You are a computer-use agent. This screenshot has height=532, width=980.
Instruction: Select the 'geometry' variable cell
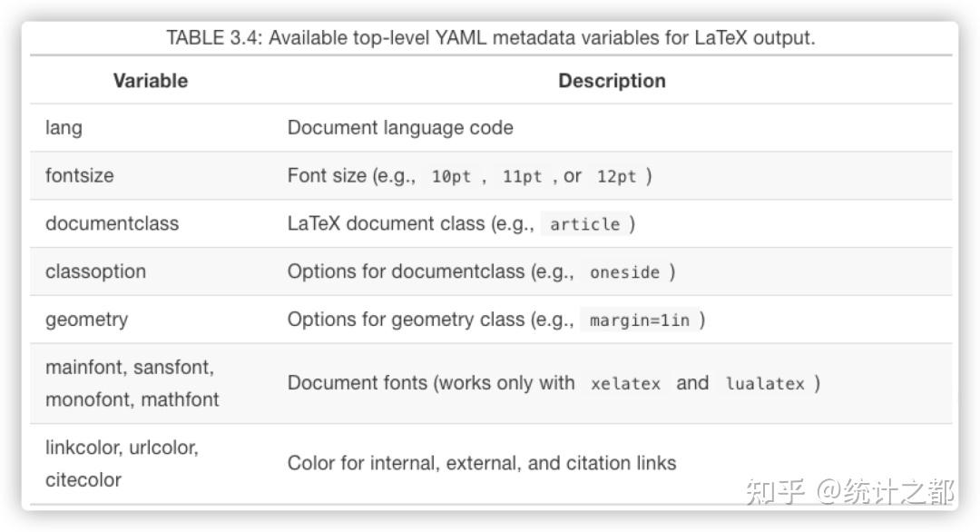87,320
